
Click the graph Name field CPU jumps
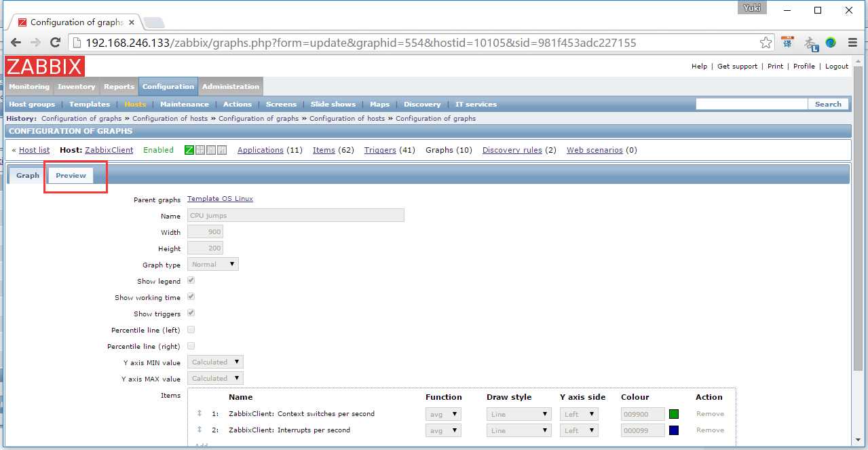click(x=296, y=215)
